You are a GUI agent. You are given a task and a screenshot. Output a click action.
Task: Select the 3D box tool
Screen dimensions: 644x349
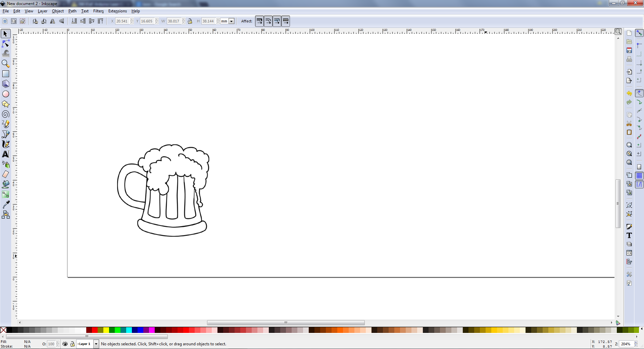tap(5, 84)
